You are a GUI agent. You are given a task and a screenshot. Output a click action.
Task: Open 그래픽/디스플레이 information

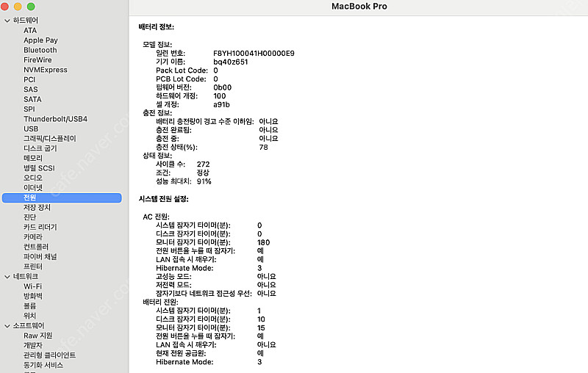(49, 139)
